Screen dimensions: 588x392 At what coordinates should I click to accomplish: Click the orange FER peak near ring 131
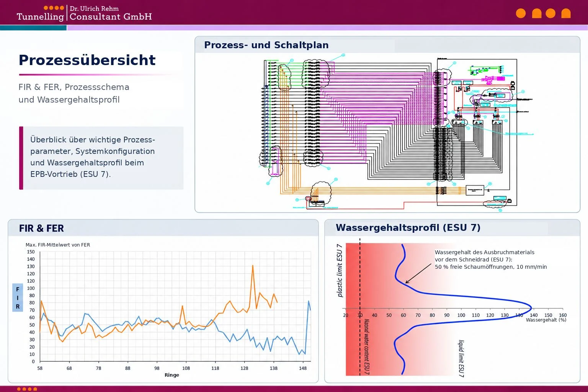[253, 265]
